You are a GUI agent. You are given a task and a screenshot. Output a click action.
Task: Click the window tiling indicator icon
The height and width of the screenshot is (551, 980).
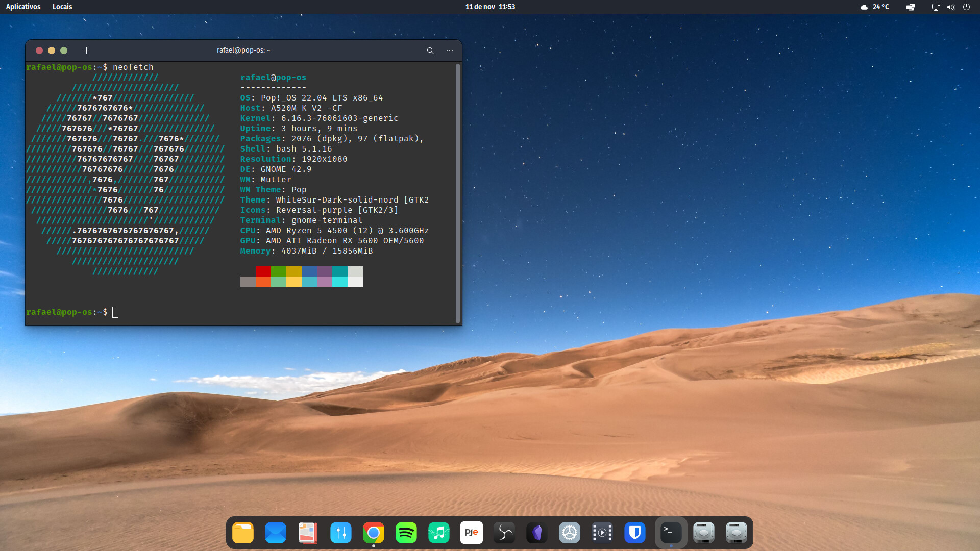point(910,7)
